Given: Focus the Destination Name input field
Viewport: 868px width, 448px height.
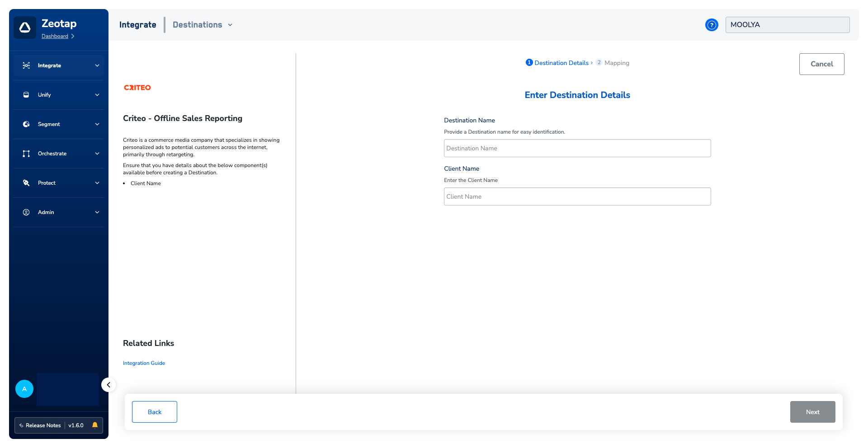Looking at the screenshot, I should (x=577, y=148).
